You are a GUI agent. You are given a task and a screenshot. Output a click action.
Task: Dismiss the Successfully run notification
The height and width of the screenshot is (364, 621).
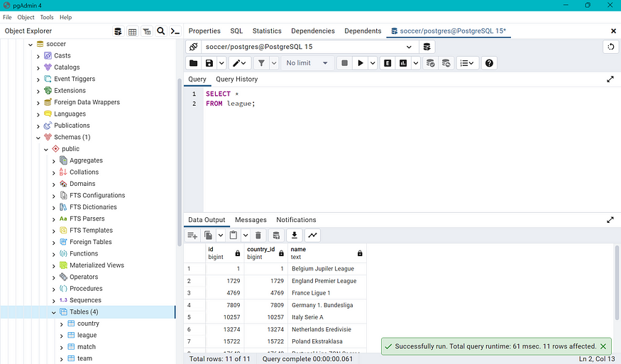[x=603, y=346]
